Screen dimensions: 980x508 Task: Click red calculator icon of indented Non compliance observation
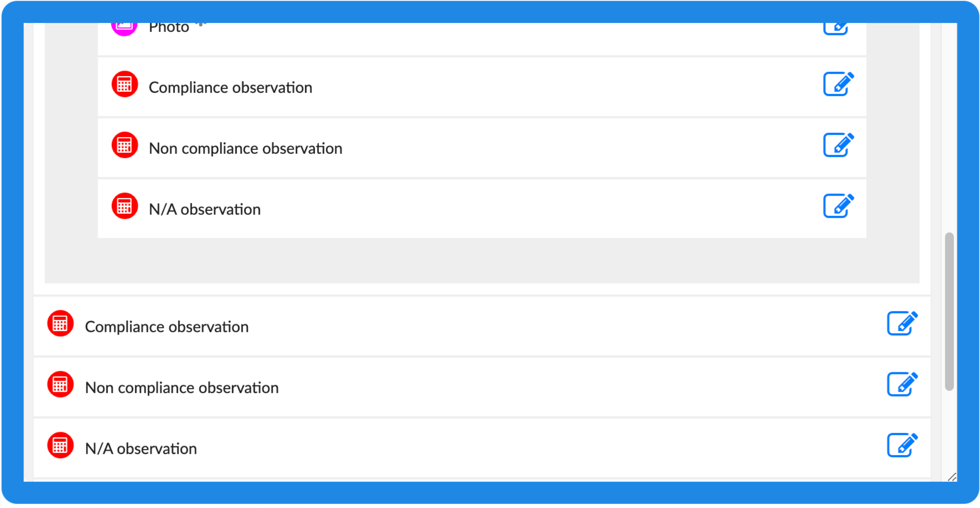(x=125, y=145)
